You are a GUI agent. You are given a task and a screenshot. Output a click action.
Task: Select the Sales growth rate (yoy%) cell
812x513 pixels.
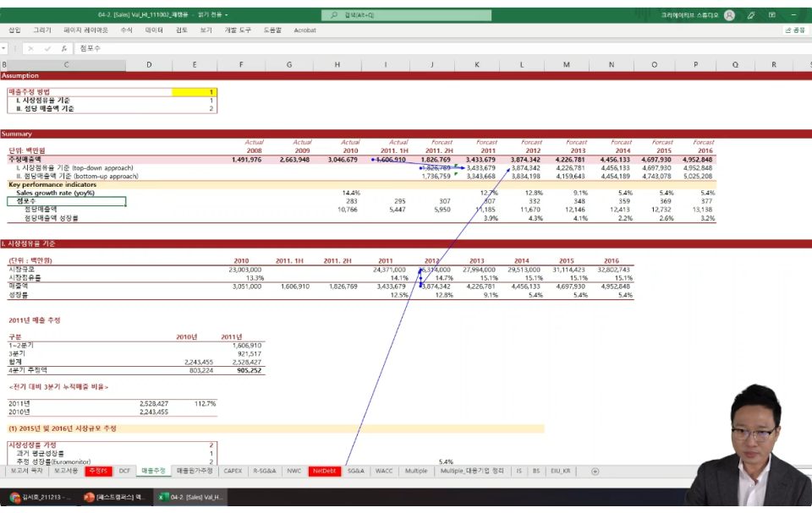tap(66, 193)
